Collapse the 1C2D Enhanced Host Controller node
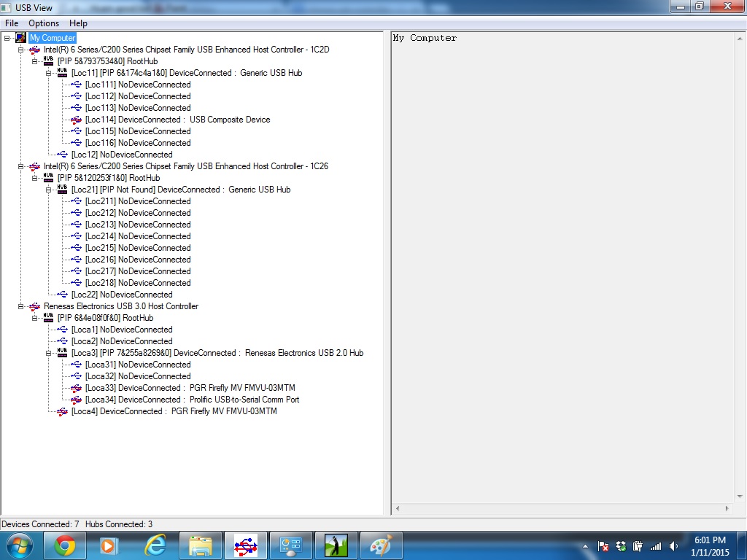 (x=21, y=50)
